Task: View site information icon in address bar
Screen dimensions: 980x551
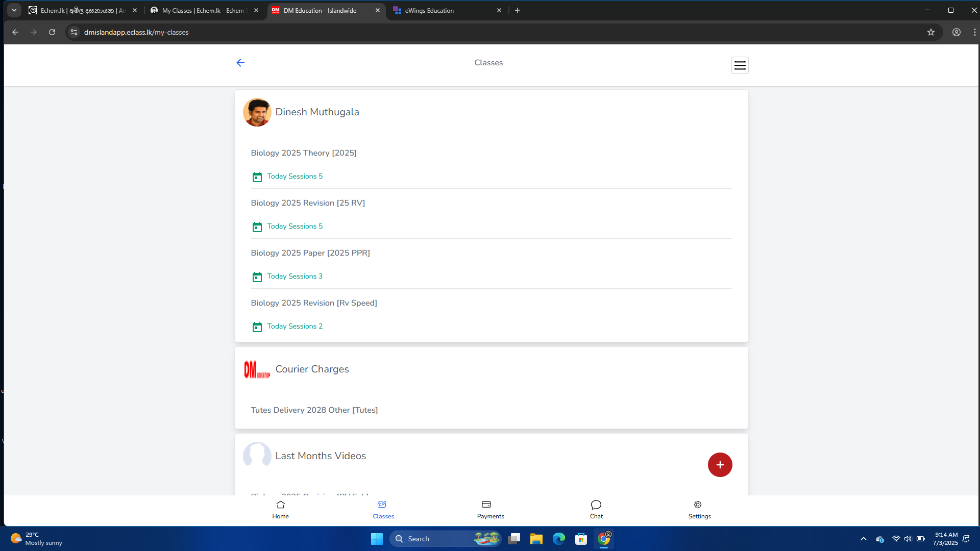Action: [74, 32]
